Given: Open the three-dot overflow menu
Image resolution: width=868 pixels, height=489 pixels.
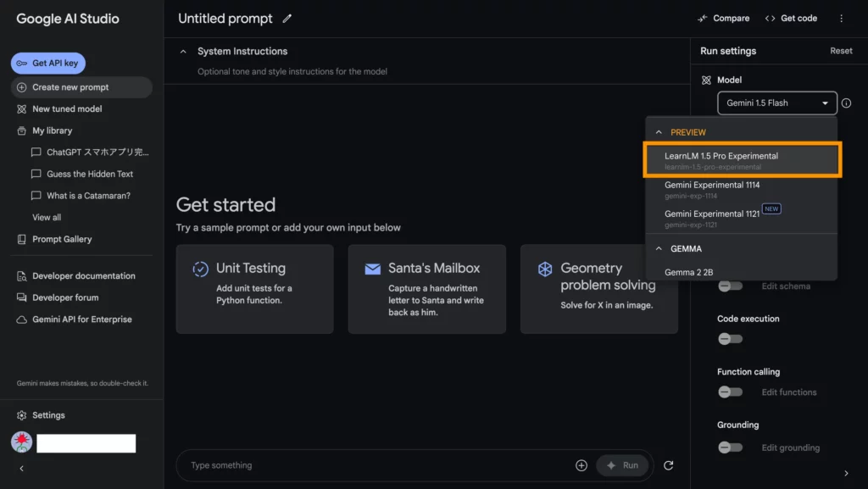Looking at the screenshot, I should point(842,18).
